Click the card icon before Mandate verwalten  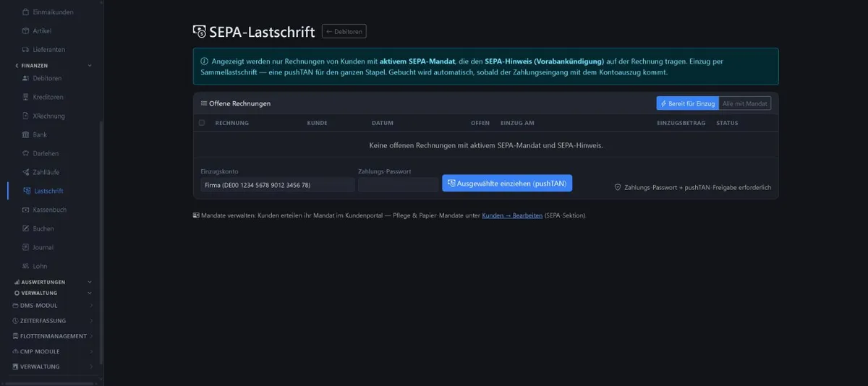pos(196,215)
